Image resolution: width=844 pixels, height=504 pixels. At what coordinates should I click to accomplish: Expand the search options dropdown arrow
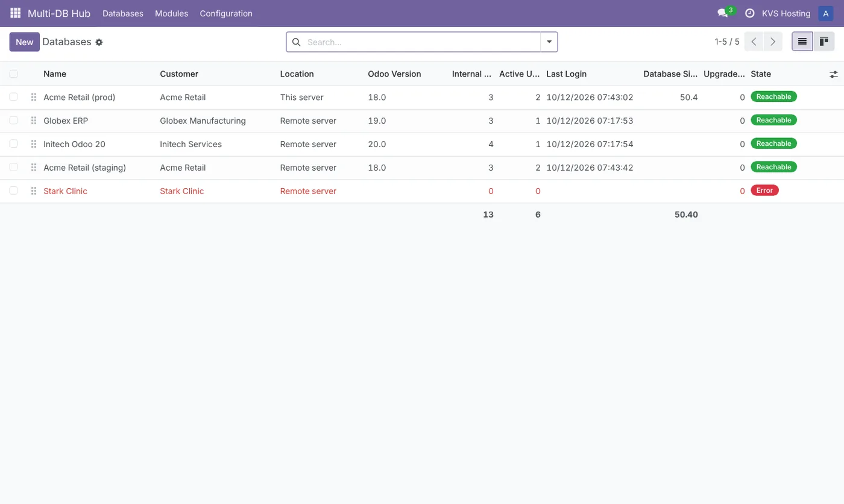pyautogui.click(x=549, y=42)
